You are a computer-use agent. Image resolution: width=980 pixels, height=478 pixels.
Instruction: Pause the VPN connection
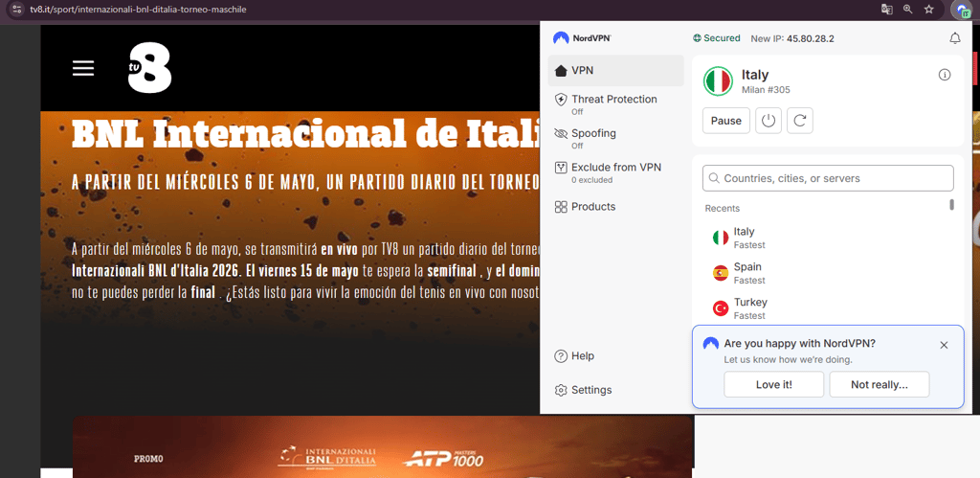coord(726,121)
